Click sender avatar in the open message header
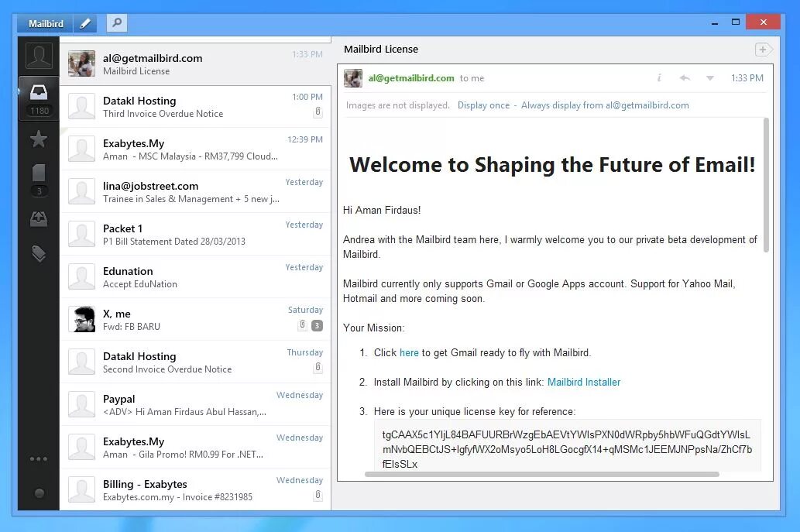This screenshot has height=532, width=800. [353, 78]
